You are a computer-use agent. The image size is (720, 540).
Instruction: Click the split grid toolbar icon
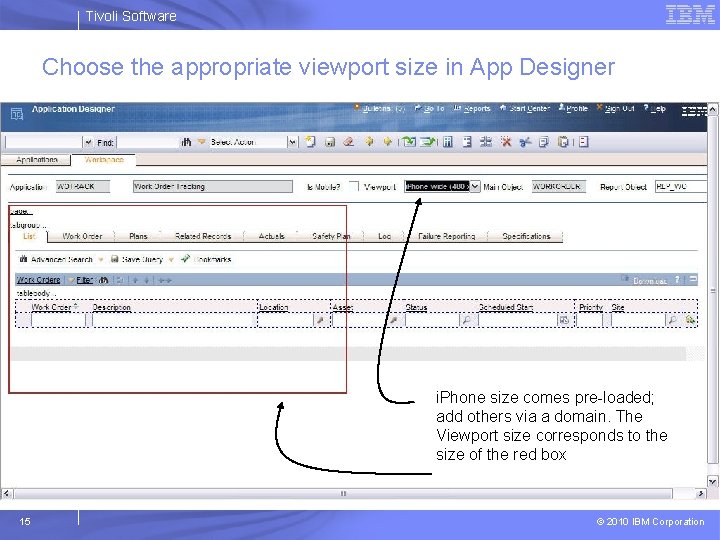486,142
